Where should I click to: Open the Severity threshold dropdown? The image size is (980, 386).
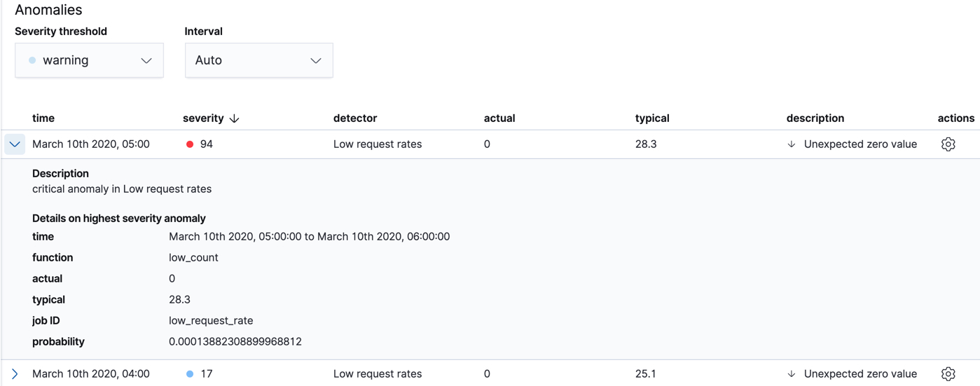point(89,60)
